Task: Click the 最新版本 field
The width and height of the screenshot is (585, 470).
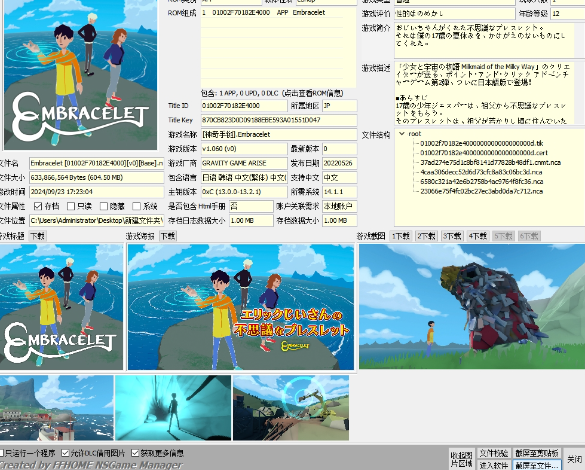Action: 340,149
